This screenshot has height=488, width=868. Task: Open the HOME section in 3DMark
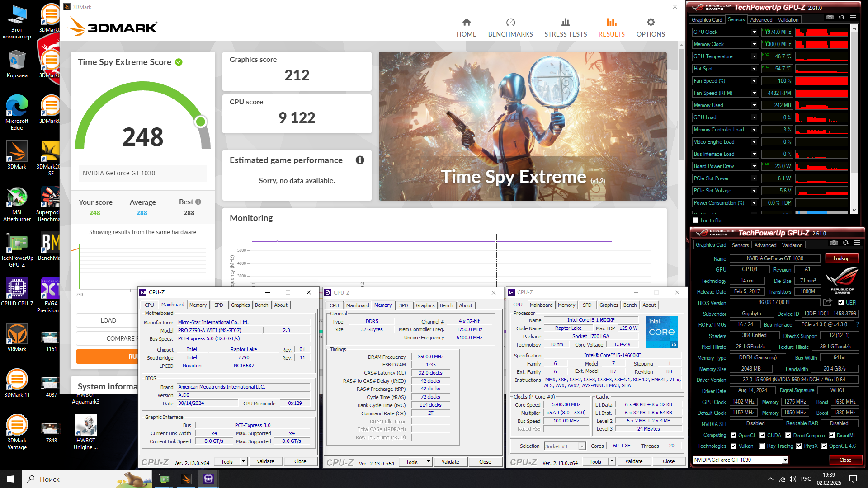tap(466, 28)
